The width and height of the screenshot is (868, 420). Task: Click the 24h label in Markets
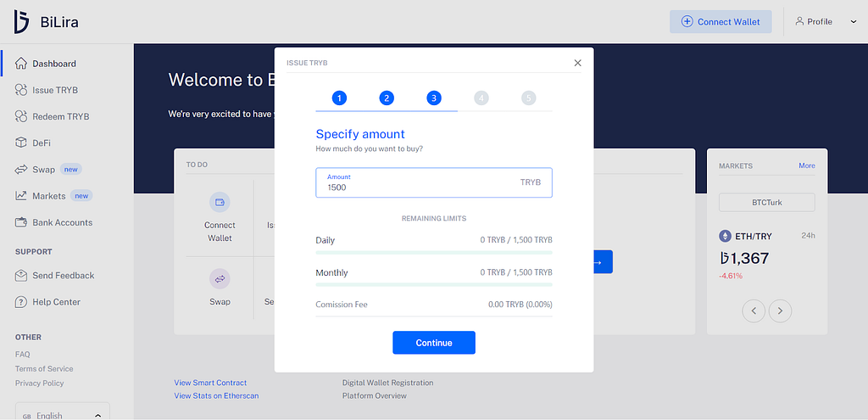(x=808, y=236)
